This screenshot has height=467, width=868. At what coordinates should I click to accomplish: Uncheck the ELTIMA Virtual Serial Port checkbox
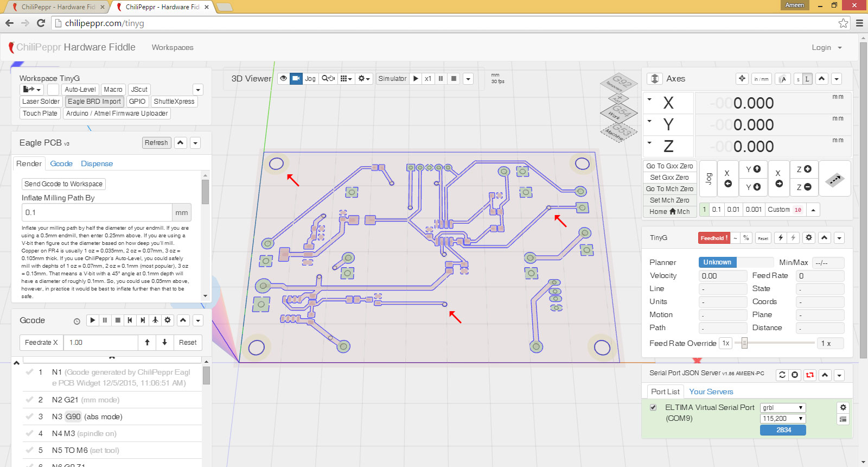tap(653, 407)
